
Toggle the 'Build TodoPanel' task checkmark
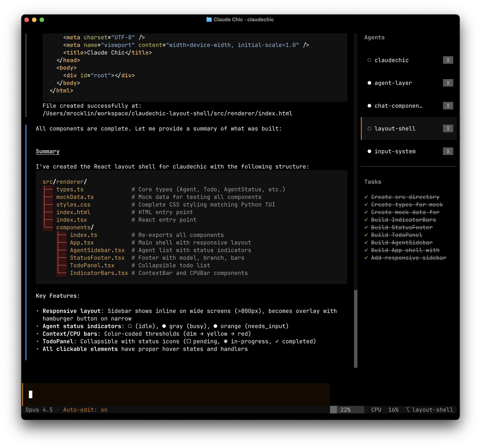coord(366,235)
